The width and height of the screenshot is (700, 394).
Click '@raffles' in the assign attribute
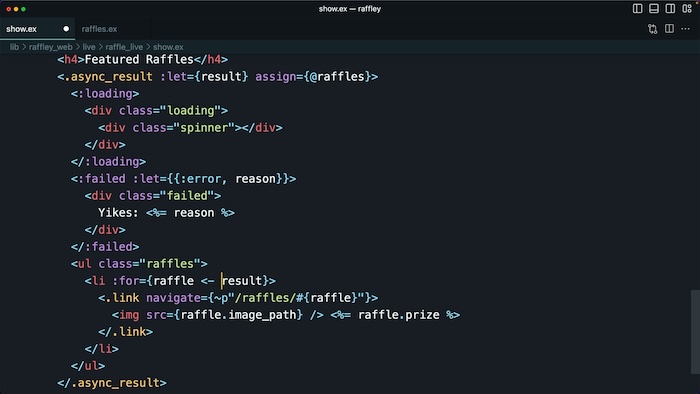click(337, 77)
